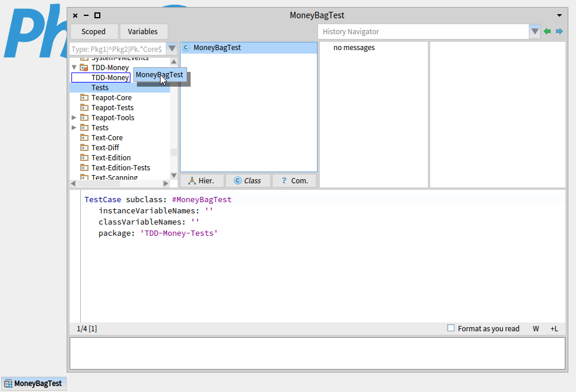
Task: Click the TestCase word in the code pane
Action: point(103,200)
